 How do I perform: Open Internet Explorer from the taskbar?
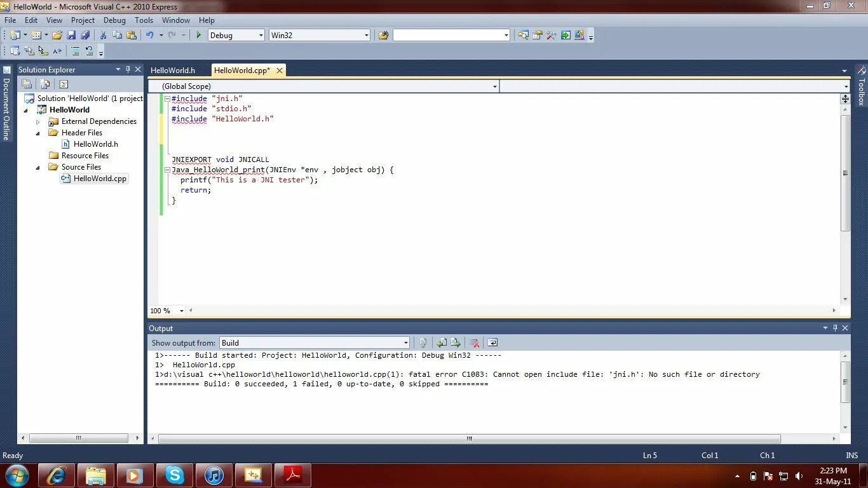click(56, 475)
